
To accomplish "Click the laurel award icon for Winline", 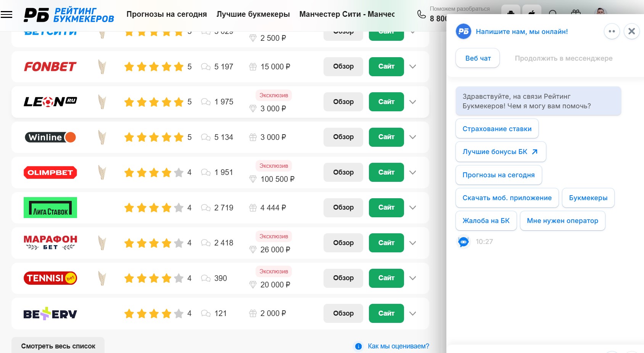I will click(102, 137).
